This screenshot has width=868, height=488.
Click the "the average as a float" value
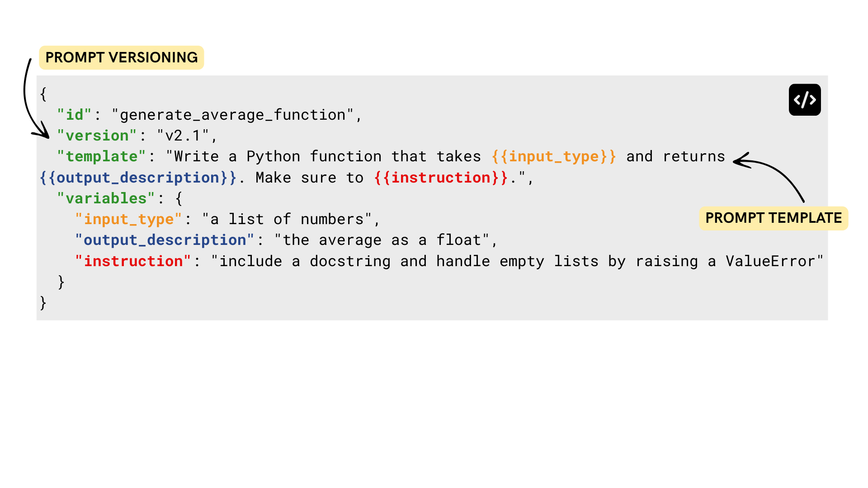[386, 240]
